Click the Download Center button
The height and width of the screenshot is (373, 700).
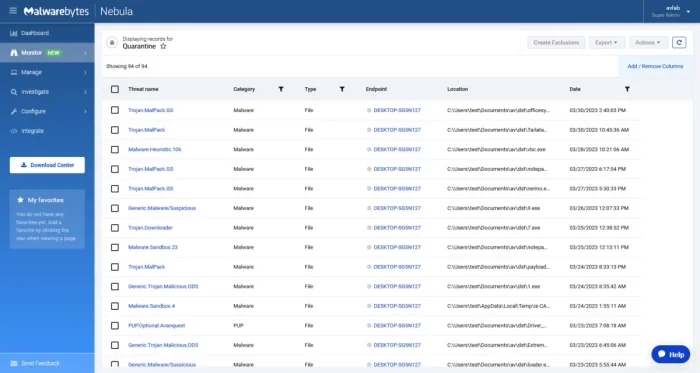47,165
